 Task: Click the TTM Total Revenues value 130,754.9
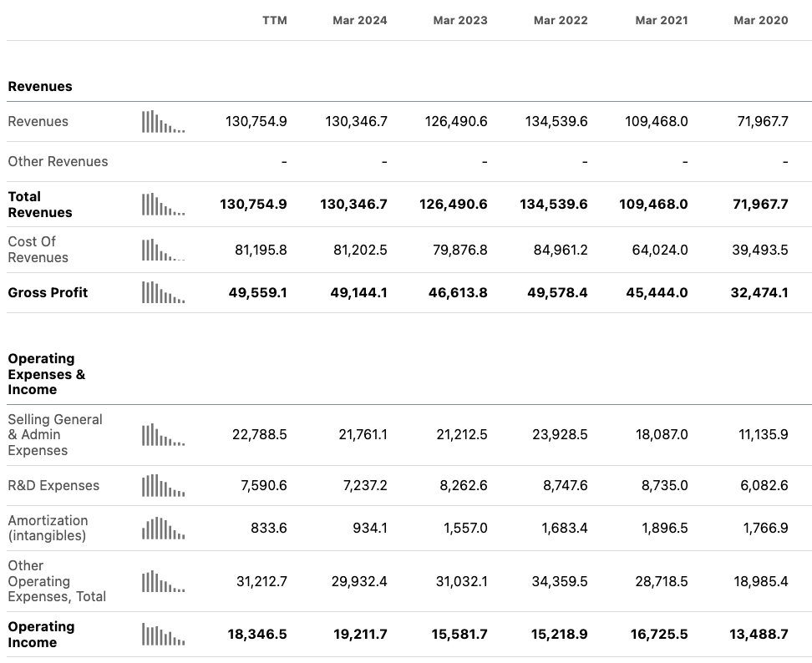[x=253, y=205]
